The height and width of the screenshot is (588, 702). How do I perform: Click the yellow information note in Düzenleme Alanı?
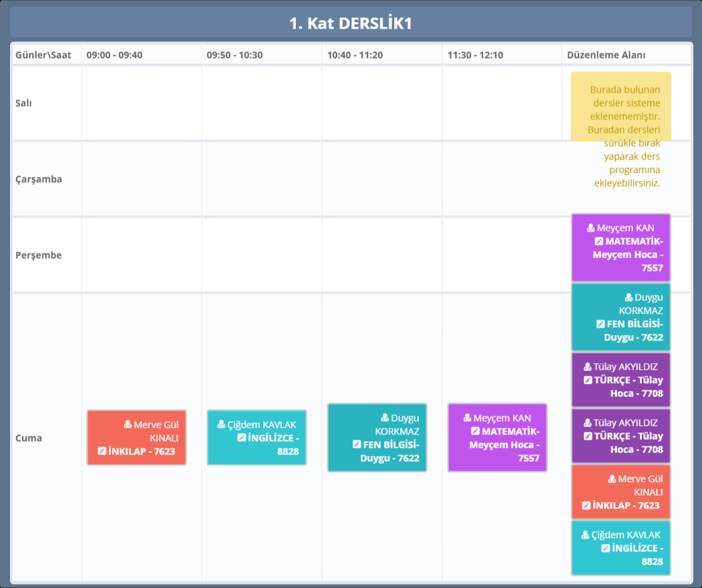[x=621, y=107]
